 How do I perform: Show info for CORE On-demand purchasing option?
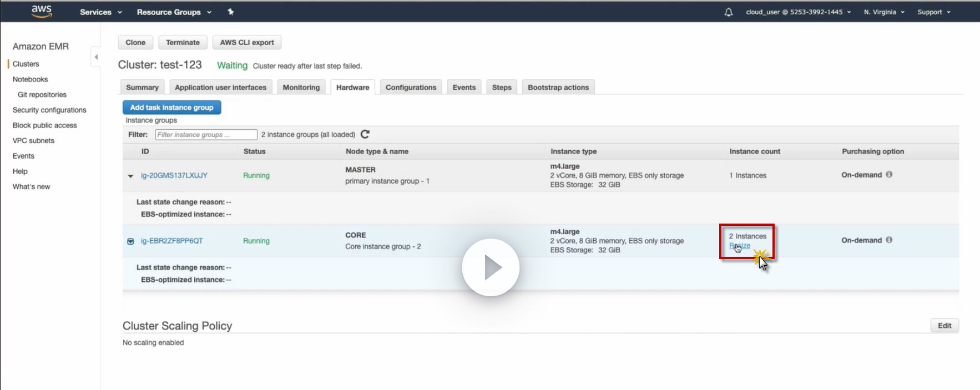coord(889,240)
